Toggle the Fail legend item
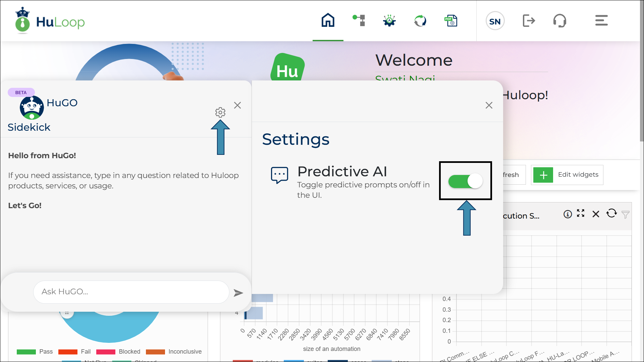 click(74, 352)
